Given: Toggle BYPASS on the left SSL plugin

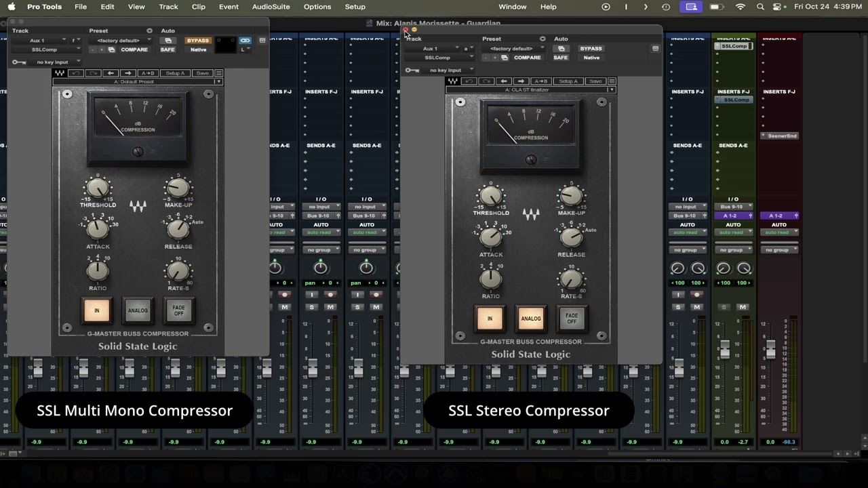Looking at the screenshot, I should [198, 41].
